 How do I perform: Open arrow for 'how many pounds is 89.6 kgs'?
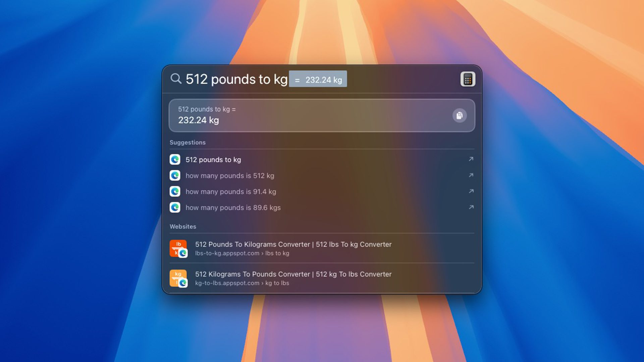pyautogui.click(x=471, y=207)
